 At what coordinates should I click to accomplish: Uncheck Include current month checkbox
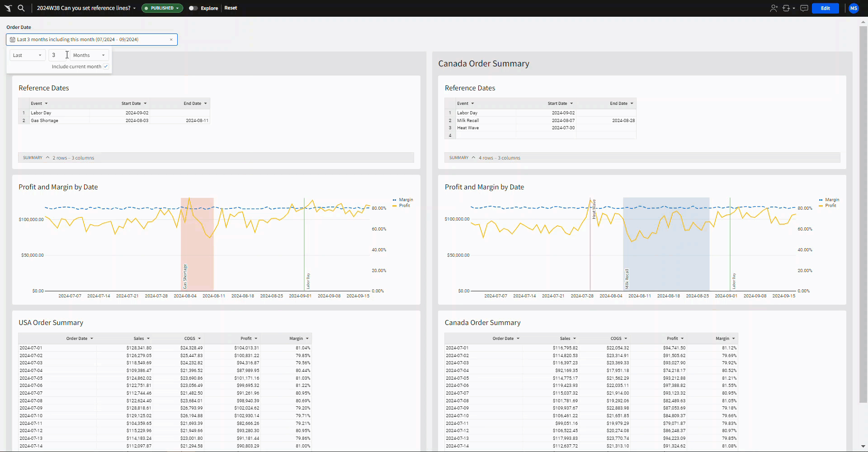pyautogui.click(x=106, y=66)
